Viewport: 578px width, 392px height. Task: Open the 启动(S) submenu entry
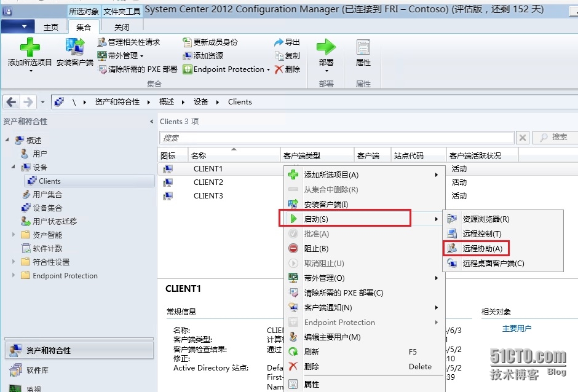point(364,219)
